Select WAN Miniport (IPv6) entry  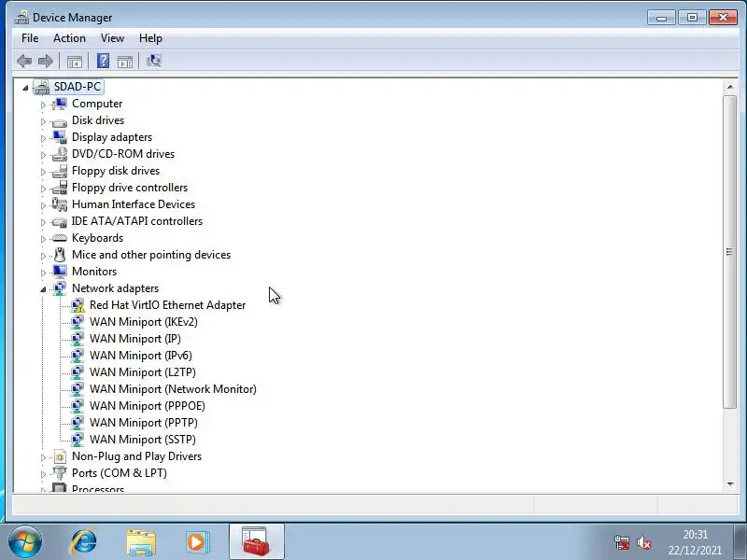coord(141,356)
